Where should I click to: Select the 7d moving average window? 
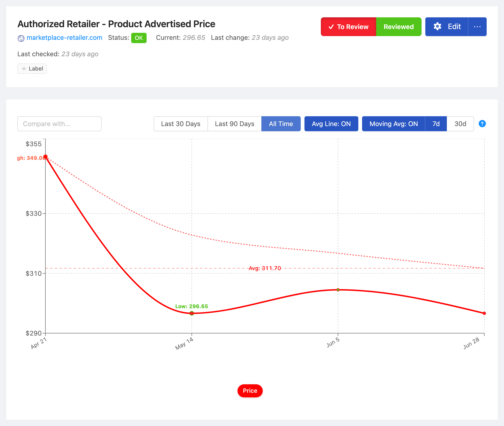point(436,124)
